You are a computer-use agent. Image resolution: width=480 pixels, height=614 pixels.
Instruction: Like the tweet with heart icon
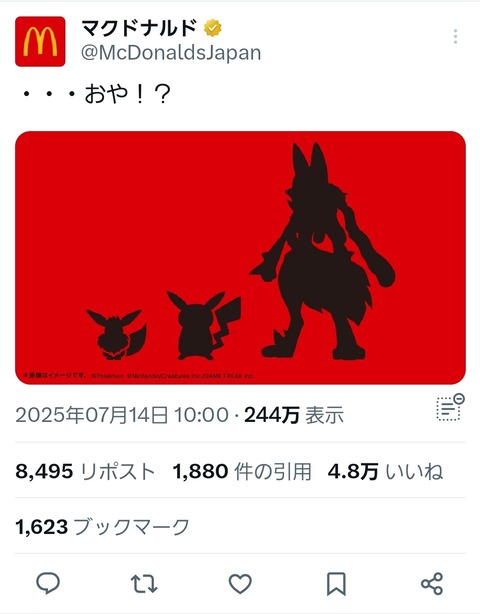pos(240,584)
